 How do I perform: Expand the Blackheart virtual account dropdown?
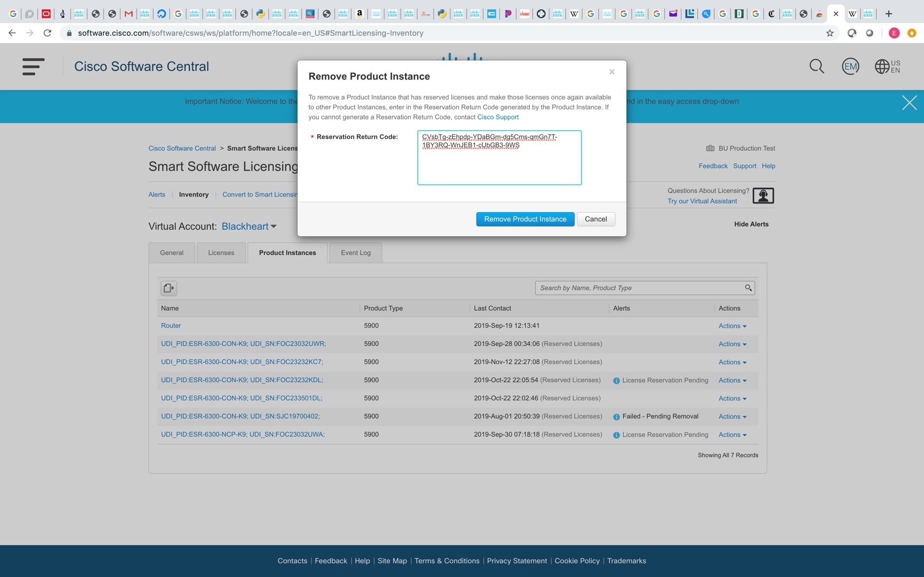pos(249,227)
